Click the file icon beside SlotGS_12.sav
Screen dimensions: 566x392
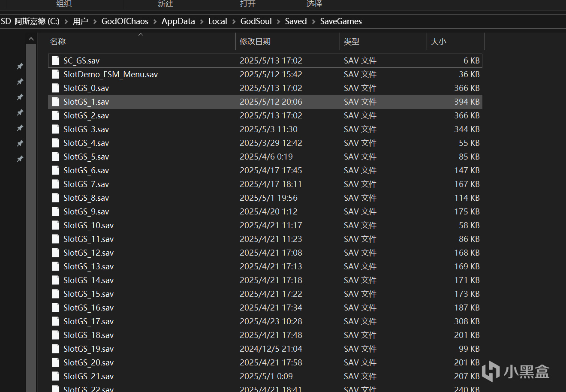pos(55,253)
